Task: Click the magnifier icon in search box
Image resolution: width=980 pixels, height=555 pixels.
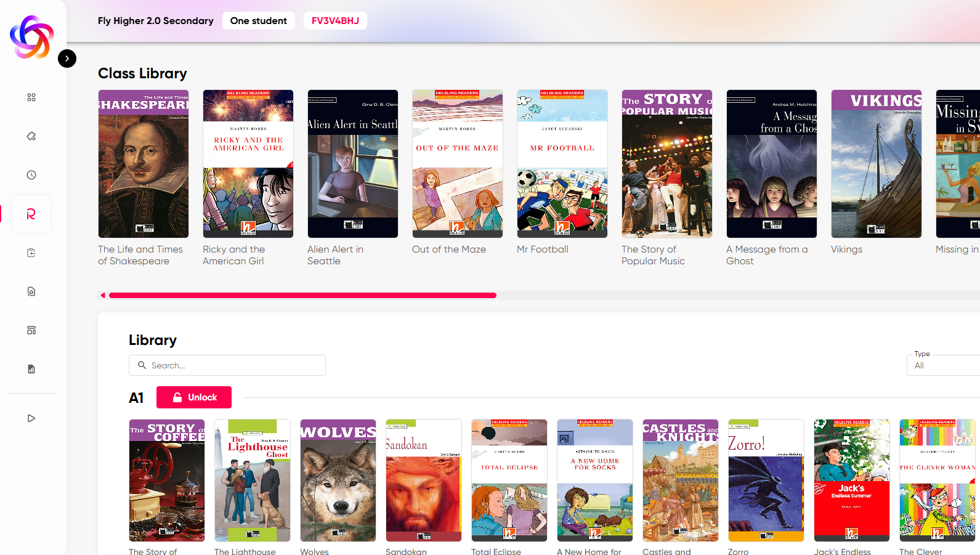Action: (x=142, y=365)
